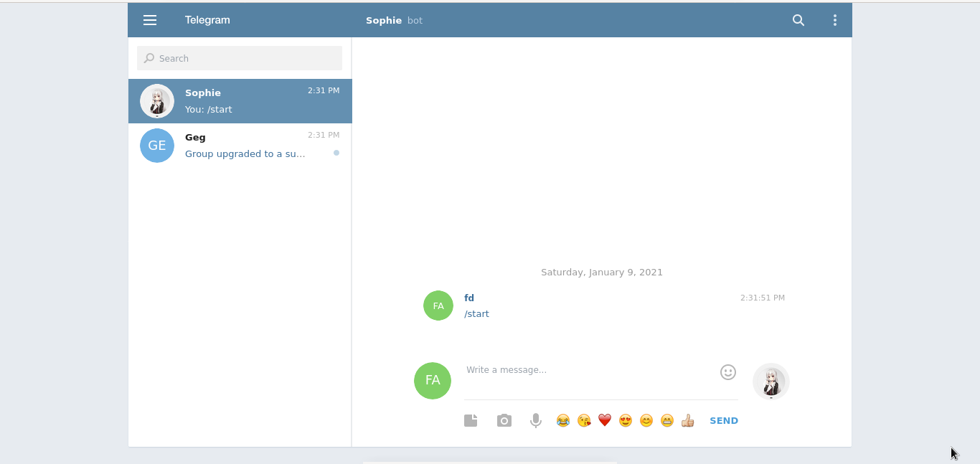Click the Sophie bot title in header
Screen dimensions: 980x464
[394, 20]
